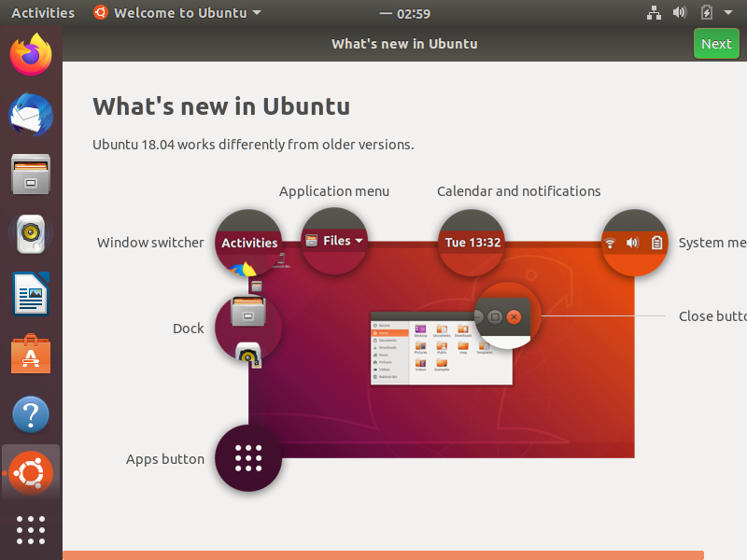Click the "Dock" label
The image size is (747, 560).
coord(189,329)
